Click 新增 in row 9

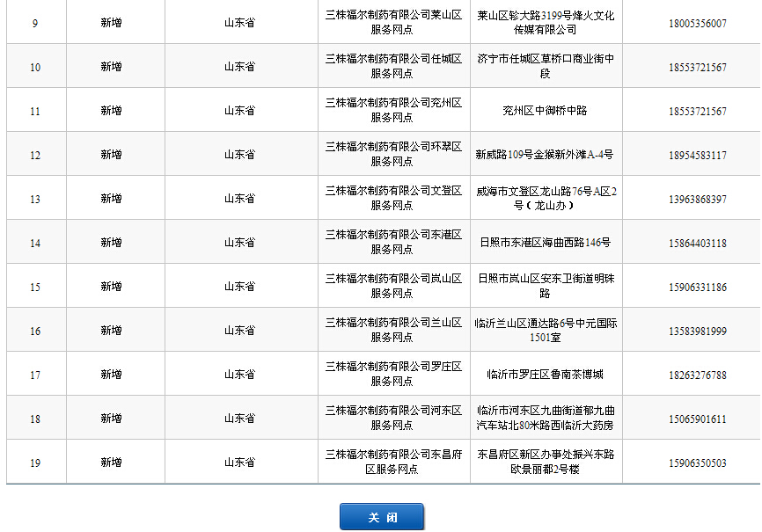[x=111, y=22]
